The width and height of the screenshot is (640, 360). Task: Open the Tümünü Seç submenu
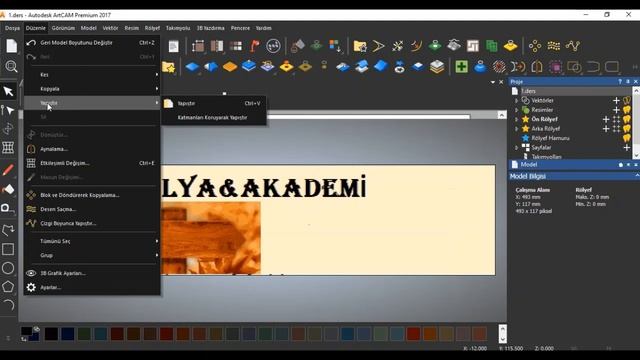[92, 241]
